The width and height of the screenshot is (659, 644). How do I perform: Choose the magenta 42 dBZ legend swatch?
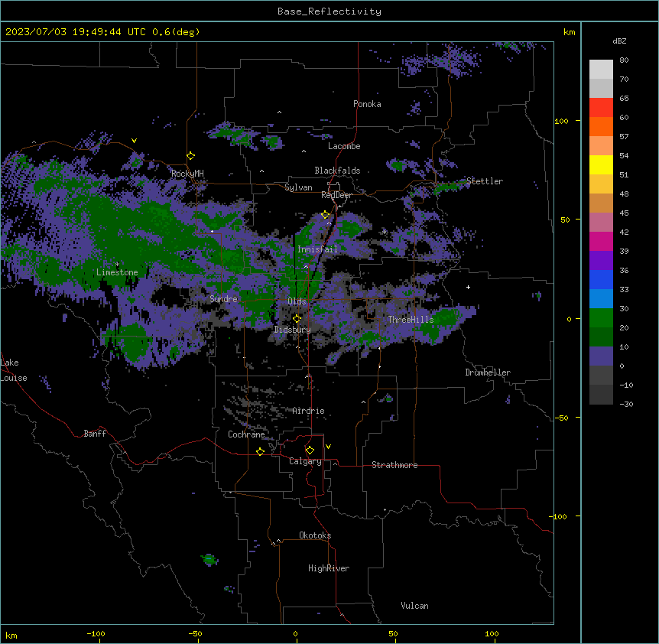[x=601, y=241]
